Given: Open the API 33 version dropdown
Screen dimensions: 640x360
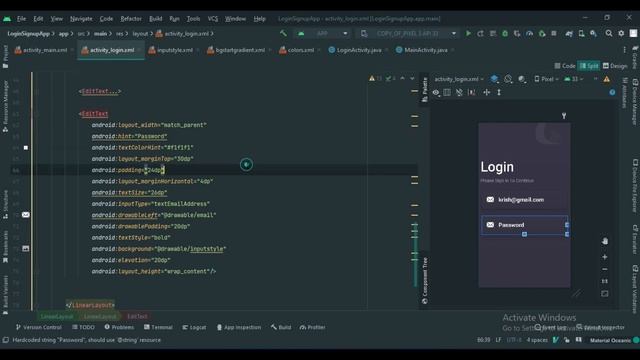Looking at the screenshot, I should (574, 79).
